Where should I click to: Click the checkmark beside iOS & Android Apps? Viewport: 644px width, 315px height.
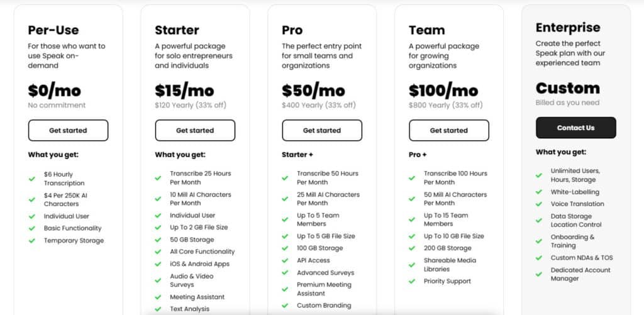[158, 264]
